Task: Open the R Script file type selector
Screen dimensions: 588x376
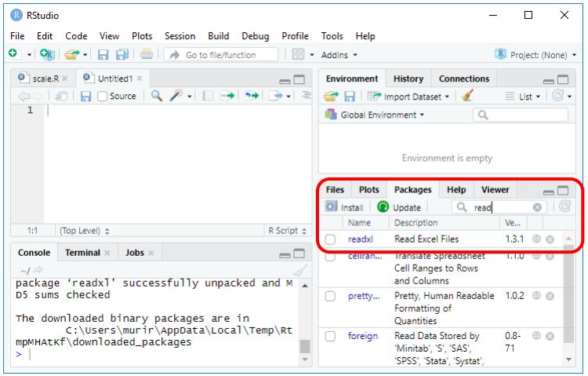Action: (x=287, y=231)
